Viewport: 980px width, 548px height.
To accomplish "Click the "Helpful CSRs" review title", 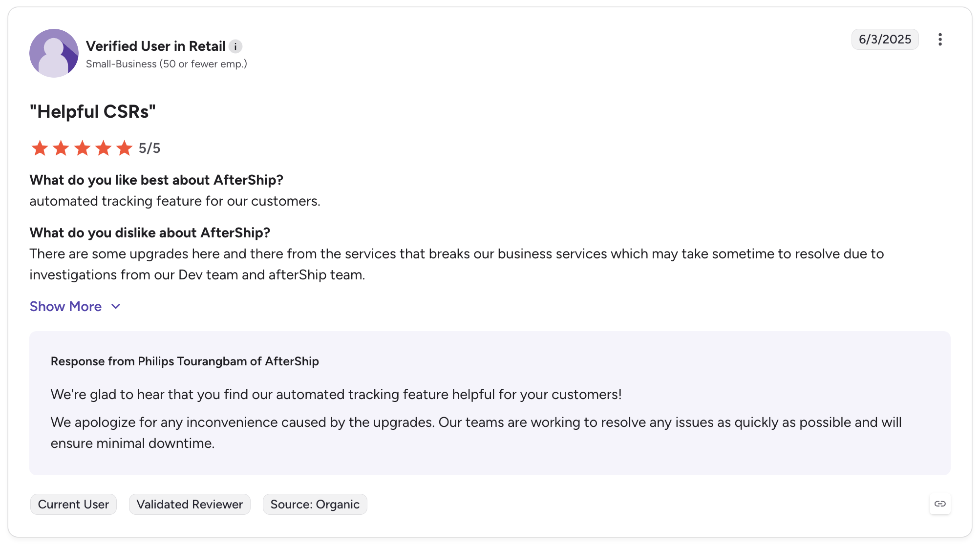I will [x=93, y=112].
